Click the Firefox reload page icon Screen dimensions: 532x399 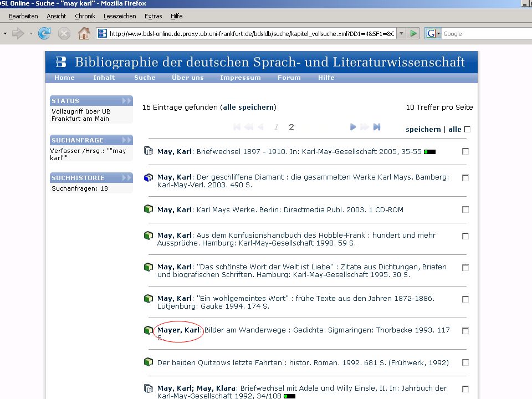pyautogui.click(x=44, y=34)
